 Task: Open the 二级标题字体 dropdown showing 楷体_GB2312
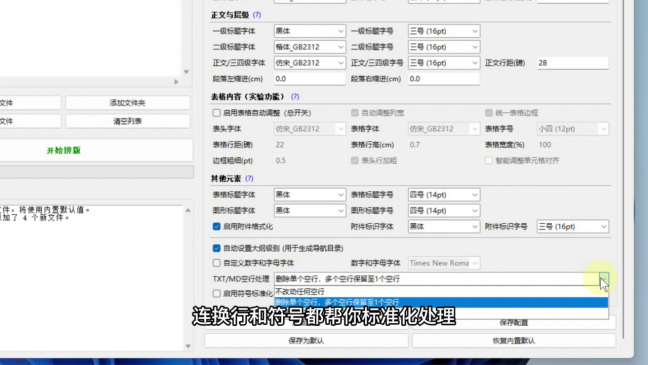(310, 47)
